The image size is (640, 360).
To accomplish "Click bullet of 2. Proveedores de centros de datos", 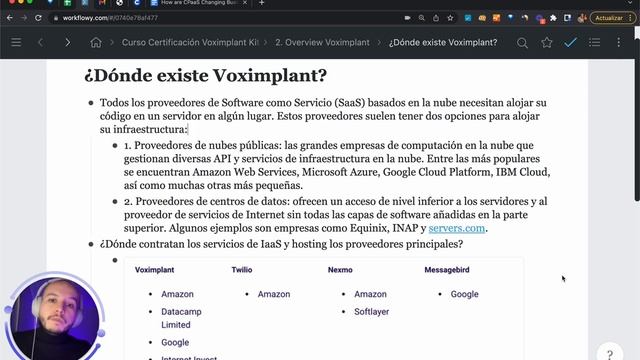I will pos(115,201).
